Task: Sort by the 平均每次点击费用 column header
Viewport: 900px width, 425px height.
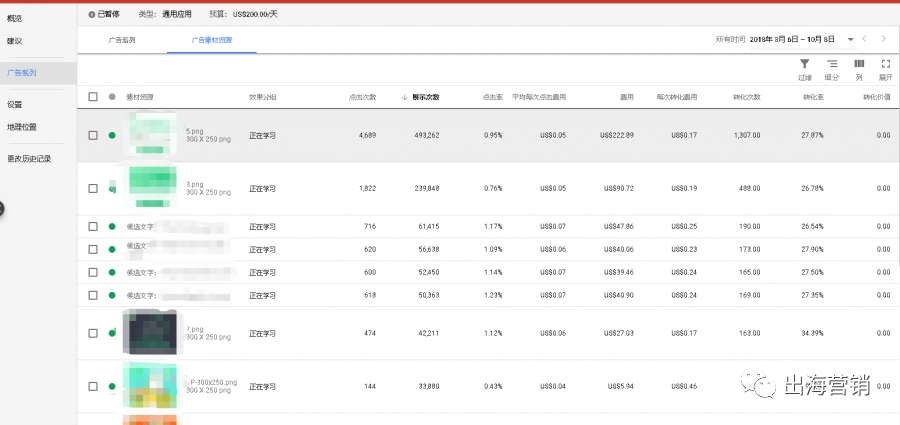Action: tap(539, 97)
